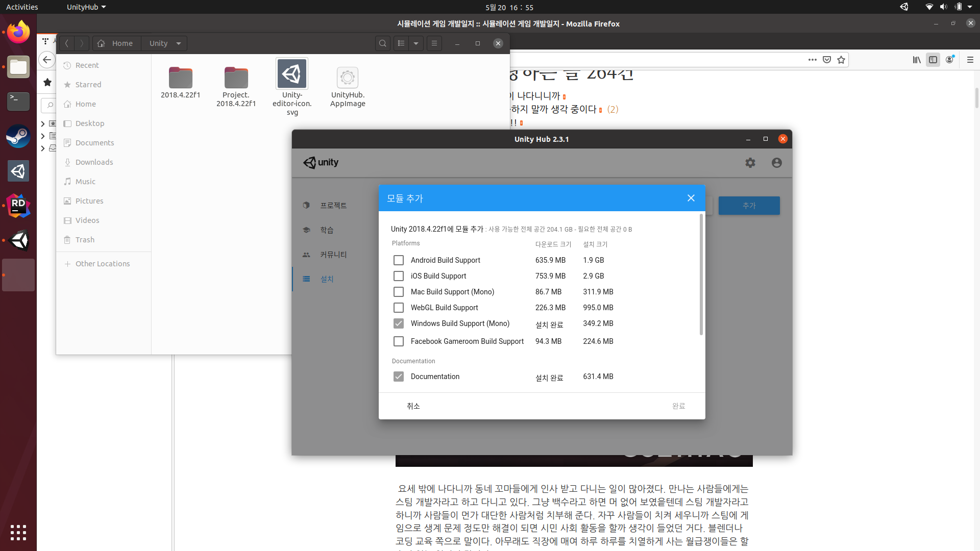Open Project.2018.4.22f1 folder
Viewport: 980px width, 551px height.
click(x=236, y=87)
